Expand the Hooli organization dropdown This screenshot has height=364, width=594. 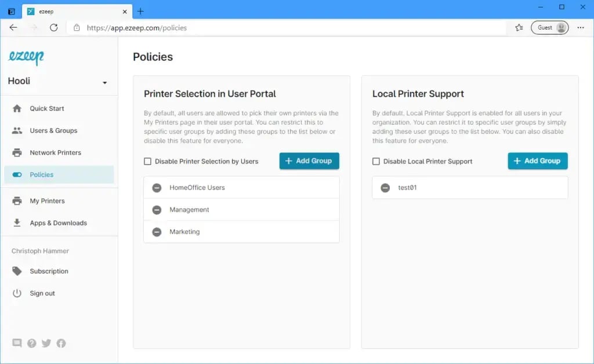(104, 82)
